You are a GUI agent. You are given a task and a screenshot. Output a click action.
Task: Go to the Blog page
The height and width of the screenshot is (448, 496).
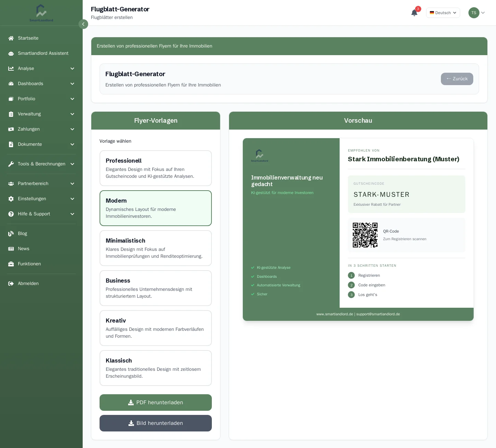pyautogui.click(x=41, y=234)
